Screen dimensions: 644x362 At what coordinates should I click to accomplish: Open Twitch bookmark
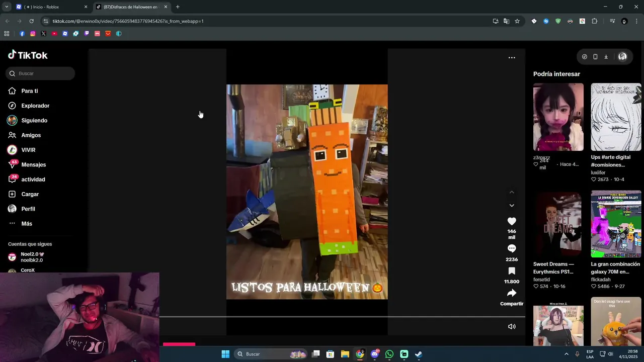tap(87, 34)
